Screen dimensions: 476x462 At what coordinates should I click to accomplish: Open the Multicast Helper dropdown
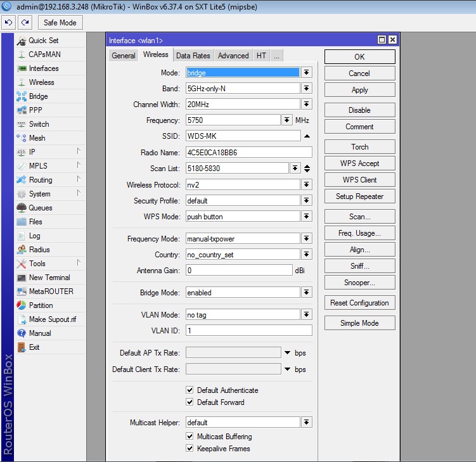(x=307, y=422)
